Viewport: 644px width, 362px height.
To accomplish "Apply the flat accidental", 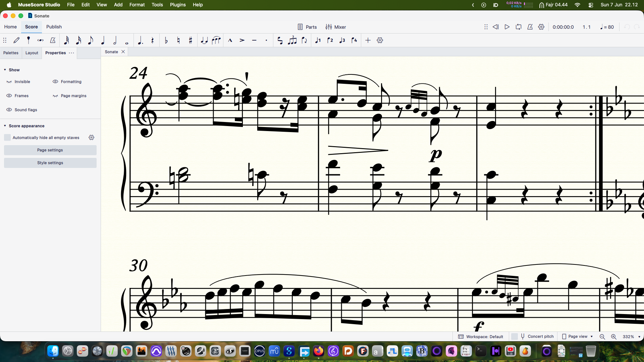I will (166, 40).
